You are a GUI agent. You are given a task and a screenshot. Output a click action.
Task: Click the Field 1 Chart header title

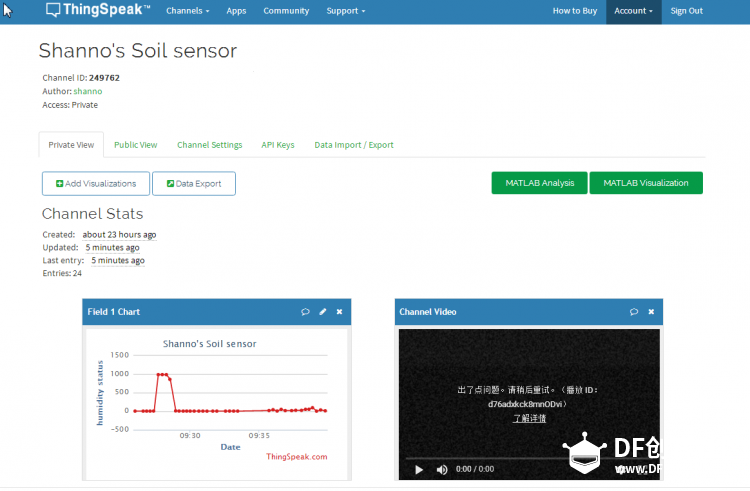tap(113, 312)
